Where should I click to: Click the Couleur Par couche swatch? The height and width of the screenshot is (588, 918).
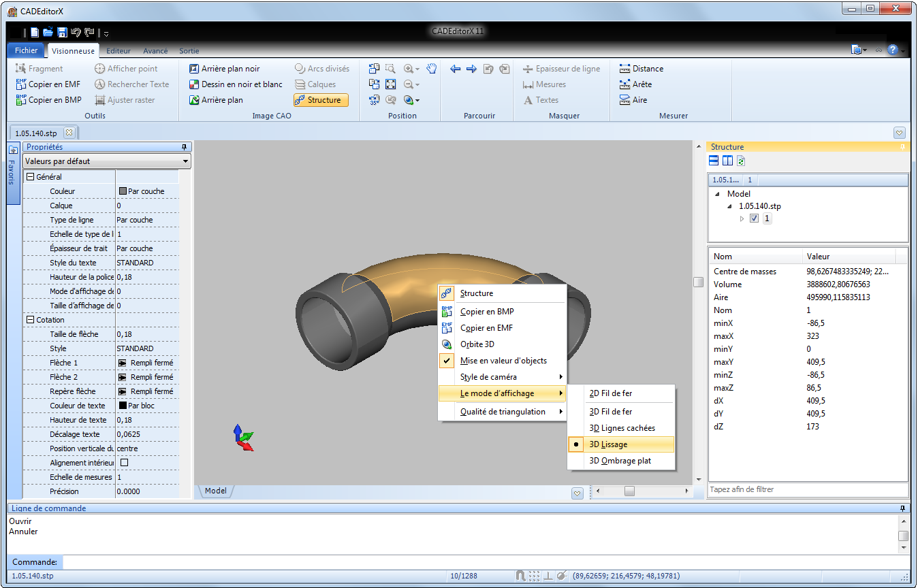click(x=123, y=191)
